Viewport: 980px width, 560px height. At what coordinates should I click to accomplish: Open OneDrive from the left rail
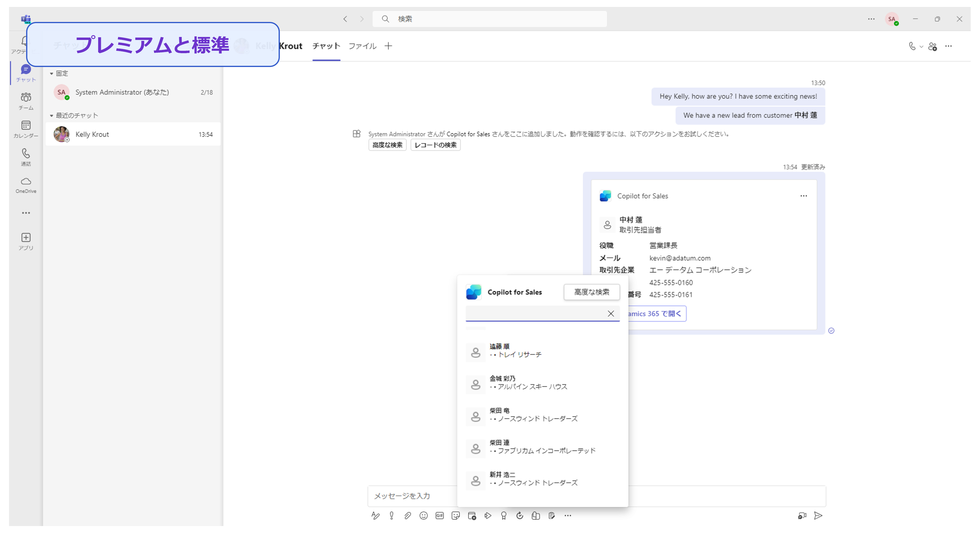(x=26, y=185)
